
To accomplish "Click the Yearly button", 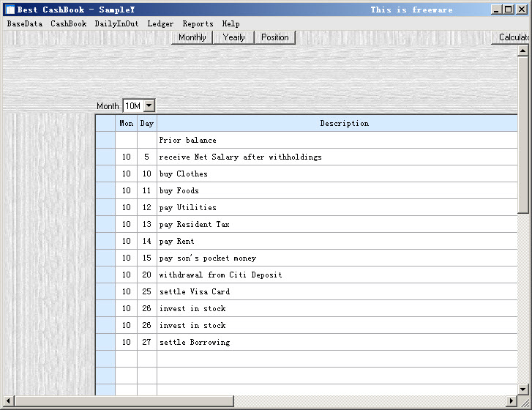I will [x=233, y=37].
